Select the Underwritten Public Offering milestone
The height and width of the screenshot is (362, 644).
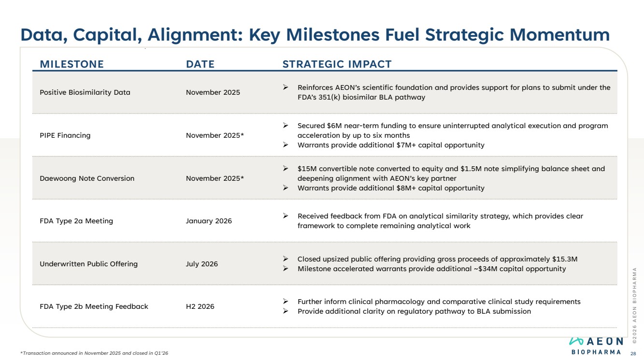click(88, 264)
